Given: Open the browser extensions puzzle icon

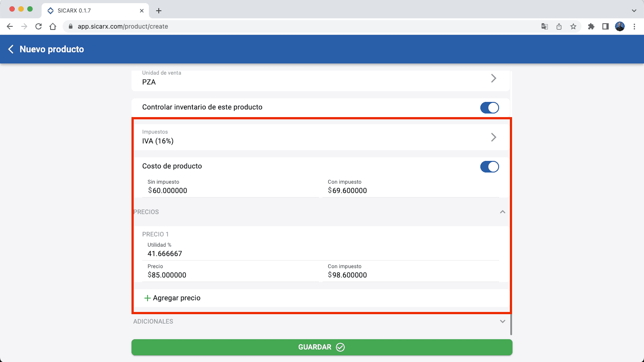Looking at the screenshot, I should pyautogui.click(x=591, y=26).
